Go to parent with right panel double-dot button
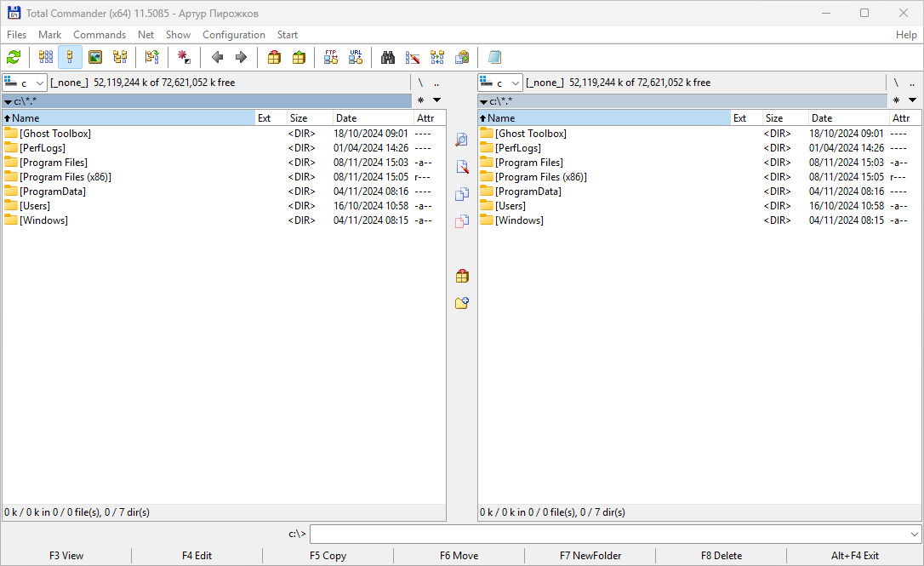The image size is (924, 566). pyautogui.click(x=911, y=83)
